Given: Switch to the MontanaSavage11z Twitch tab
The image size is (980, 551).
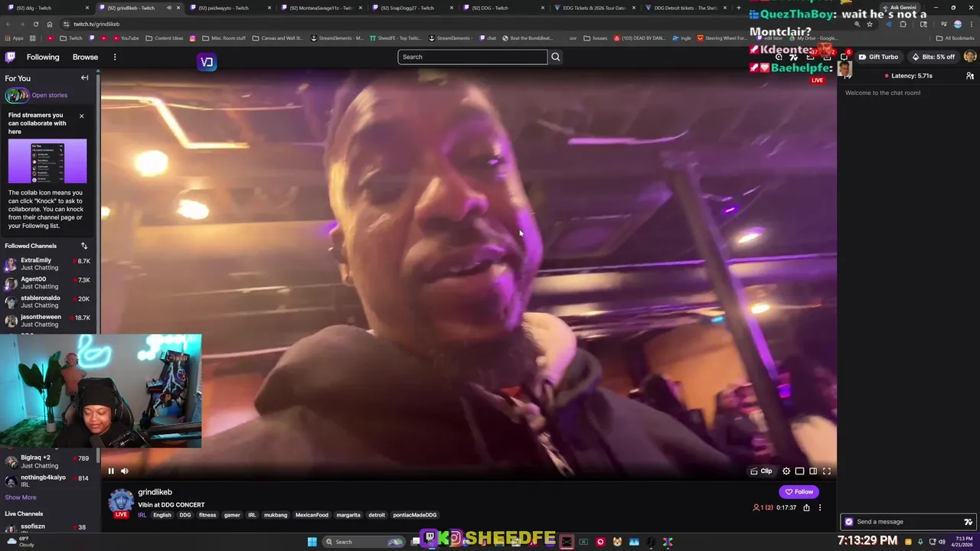Looking at the screenshot, I should point(320,8).
